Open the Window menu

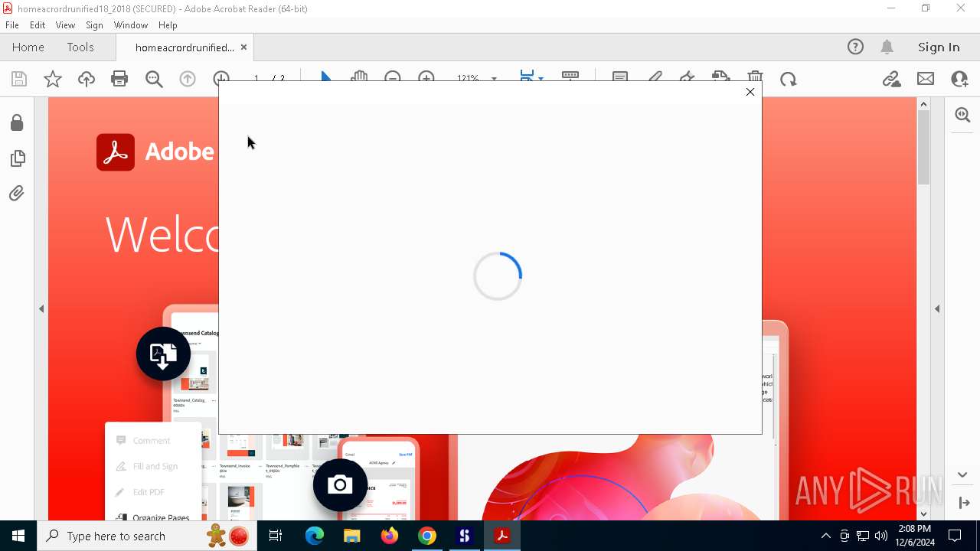(131, 25)
